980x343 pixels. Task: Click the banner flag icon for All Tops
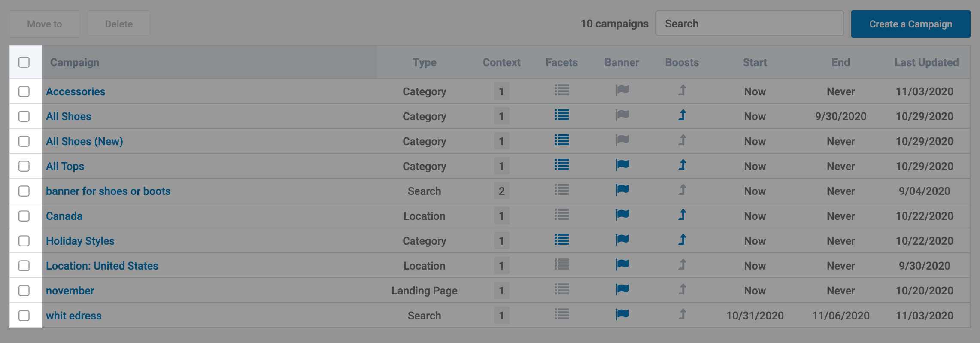pyautogui.click(x=622, y=165)
